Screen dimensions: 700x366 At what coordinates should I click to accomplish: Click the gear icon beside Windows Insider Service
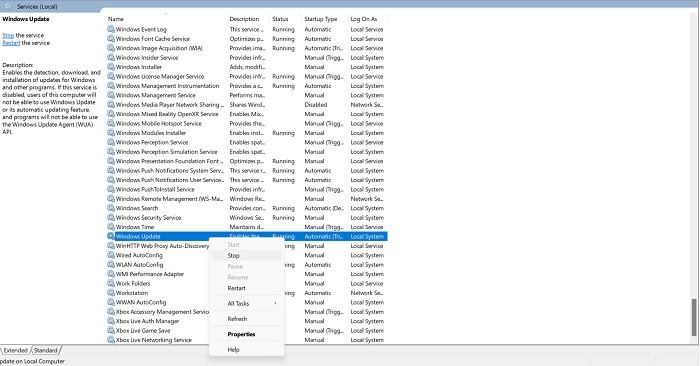click(111, 57)
